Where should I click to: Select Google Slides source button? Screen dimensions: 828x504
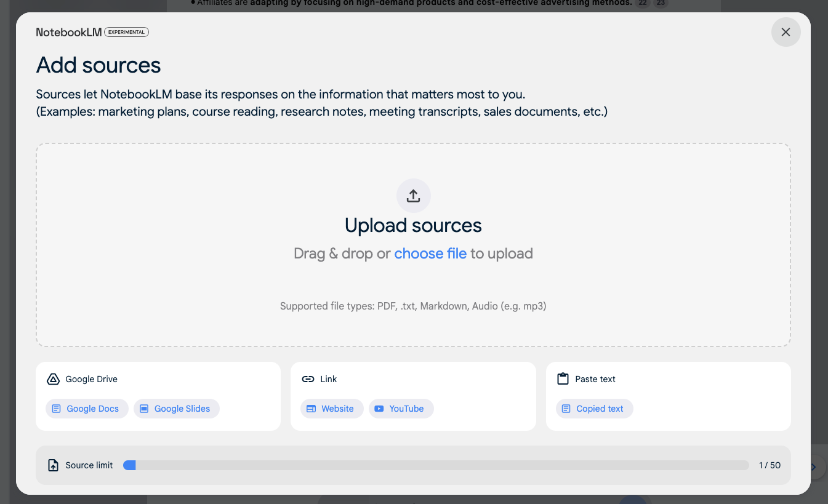point(177,409)
